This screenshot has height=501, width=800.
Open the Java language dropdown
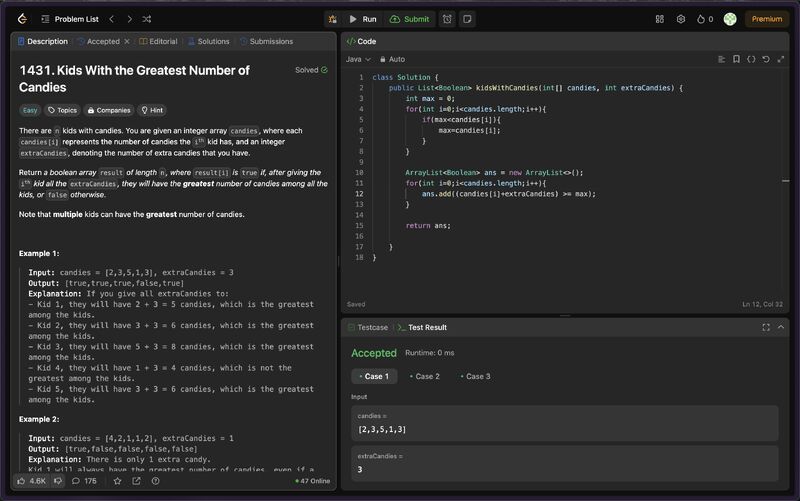[x=358, y=59]
